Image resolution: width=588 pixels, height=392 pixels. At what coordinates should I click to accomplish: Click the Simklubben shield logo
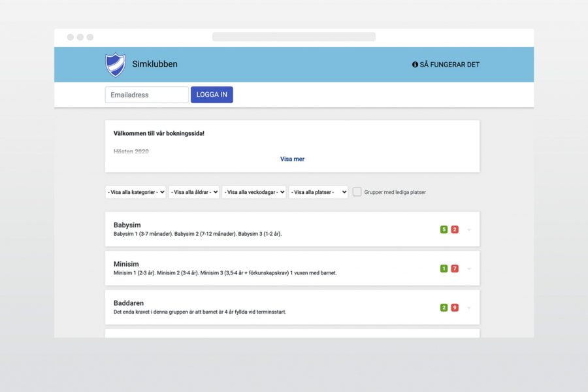coord(115,65)
